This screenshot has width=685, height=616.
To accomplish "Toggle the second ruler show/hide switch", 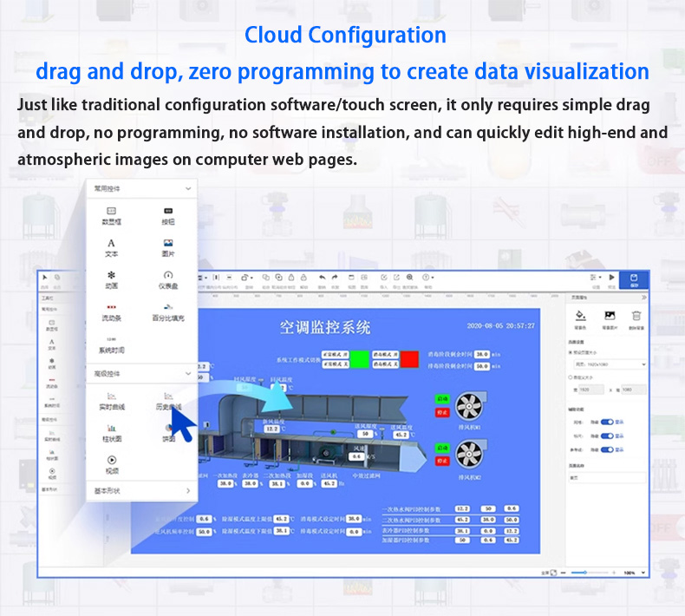I will click(x=607, y=436).
